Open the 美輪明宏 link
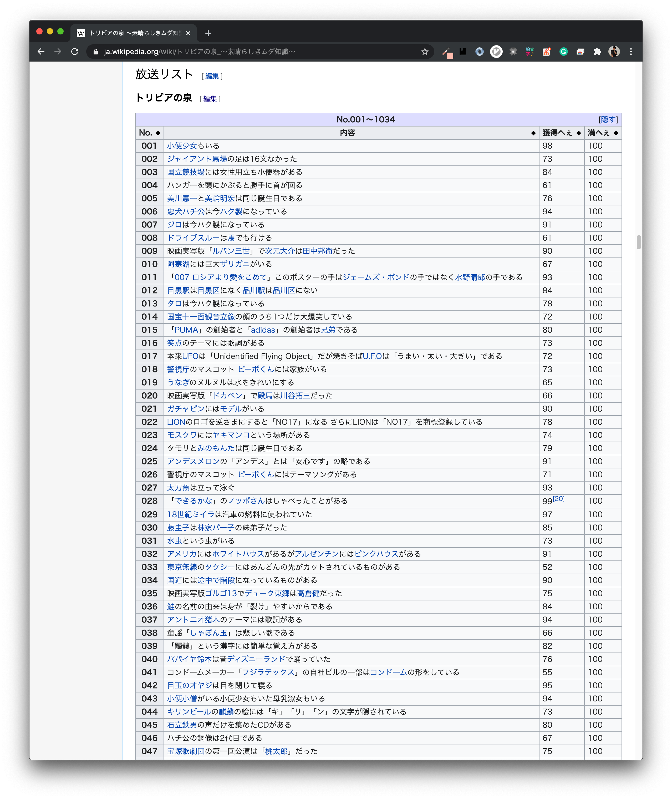Viewport: 672px width, 799px height. pyautogui.click(x=220, y=199)
